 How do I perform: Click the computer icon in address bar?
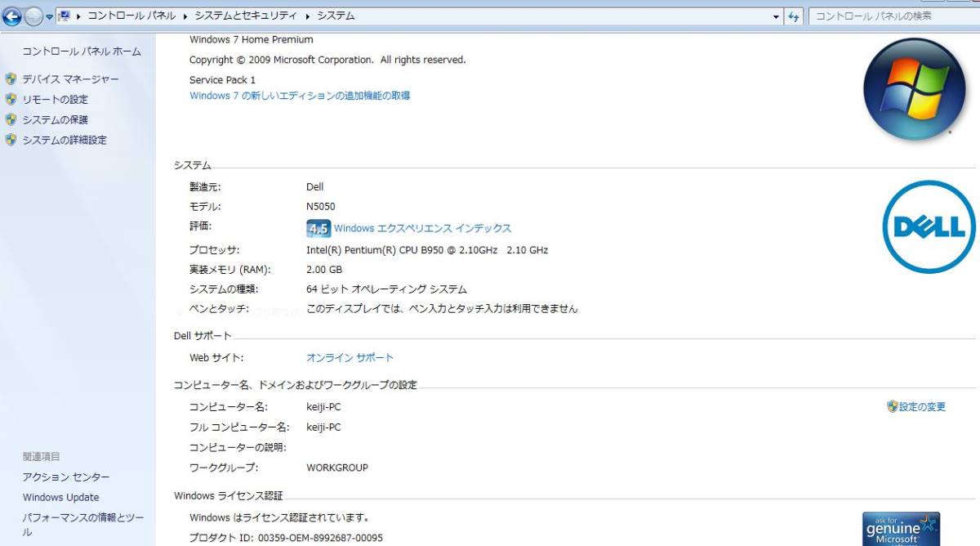pos(65,16)
